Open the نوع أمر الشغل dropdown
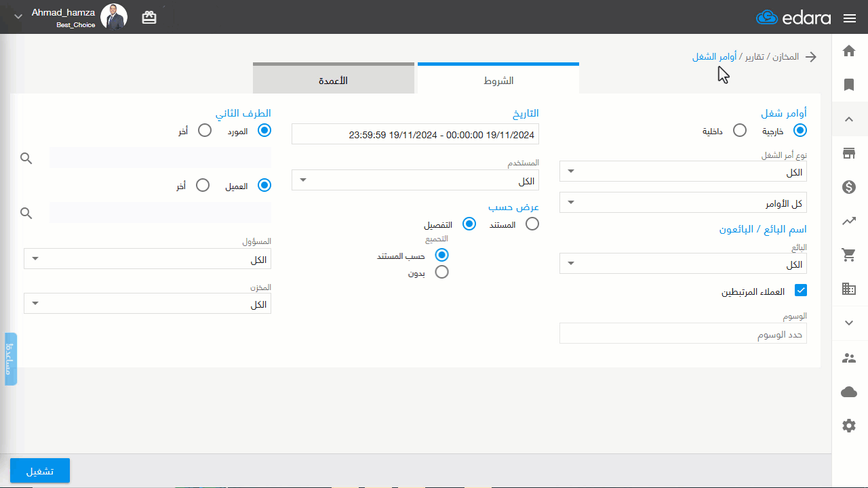Screen dimensions: 868x488 [683, 171]
